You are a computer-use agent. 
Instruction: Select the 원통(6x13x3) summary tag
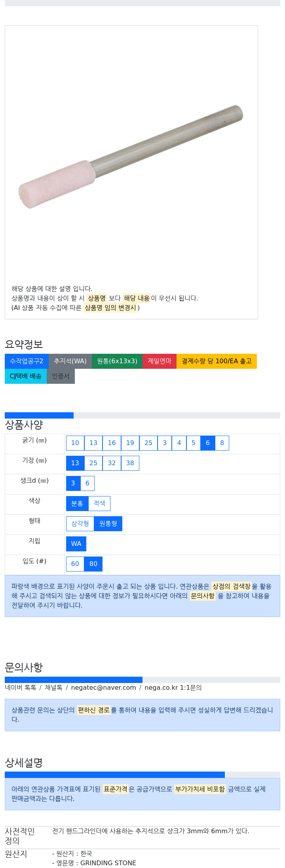[x=117, y=361]
